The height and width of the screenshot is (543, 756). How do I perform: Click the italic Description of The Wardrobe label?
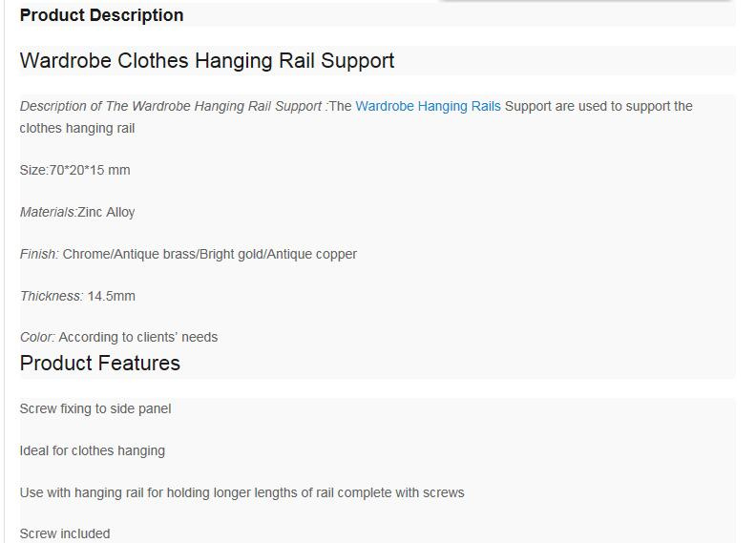[x=173, y=106]
